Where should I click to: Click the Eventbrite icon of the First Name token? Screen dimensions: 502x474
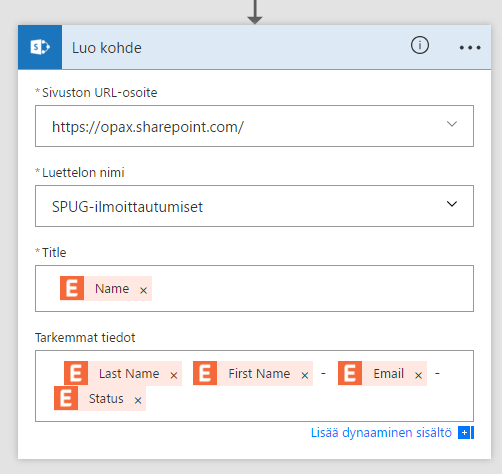205,373
